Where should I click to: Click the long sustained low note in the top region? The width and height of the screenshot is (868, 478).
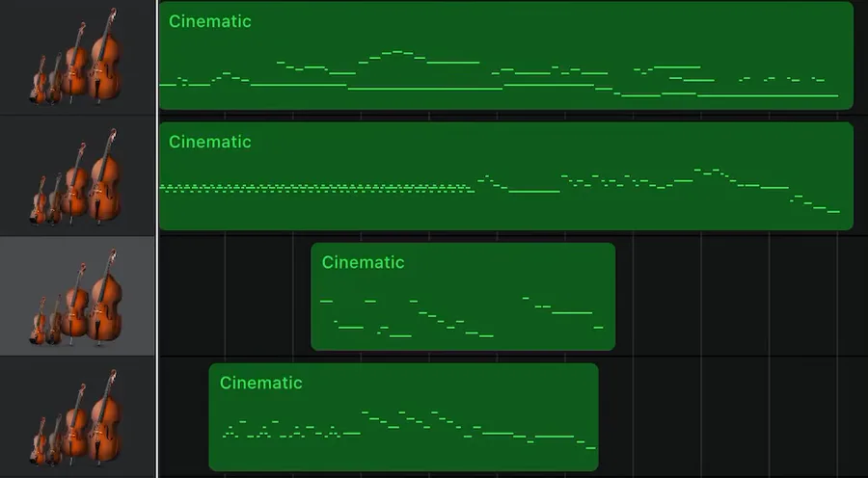point(424,89)
